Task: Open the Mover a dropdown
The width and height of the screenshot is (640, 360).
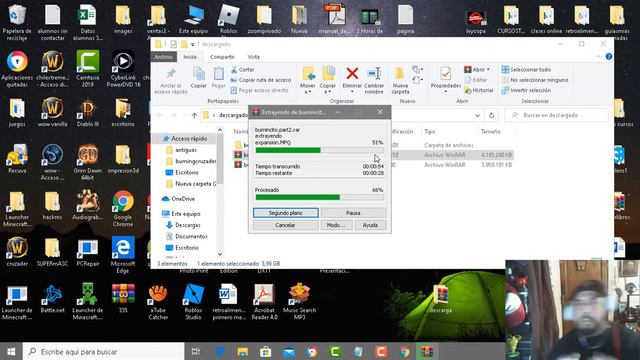Action: (x=308, y=80)
